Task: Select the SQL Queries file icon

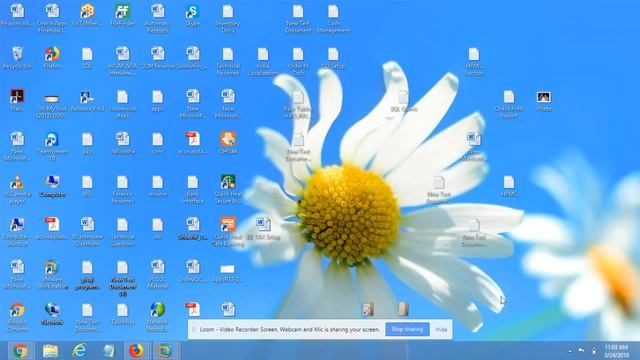Action: [403, 101]
